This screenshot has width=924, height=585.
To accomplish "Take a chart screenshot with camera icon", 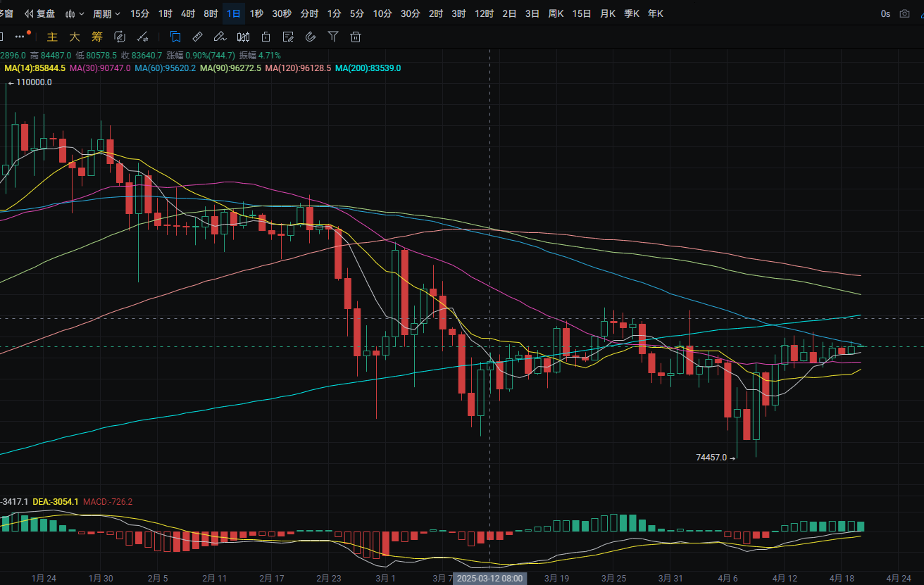I will (x=904, y=13).
